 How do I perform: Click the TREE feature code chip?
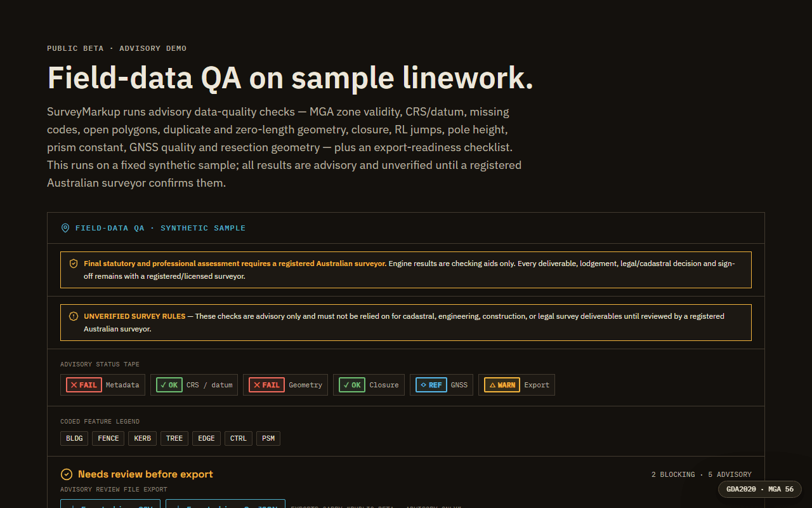click(174, 438)
